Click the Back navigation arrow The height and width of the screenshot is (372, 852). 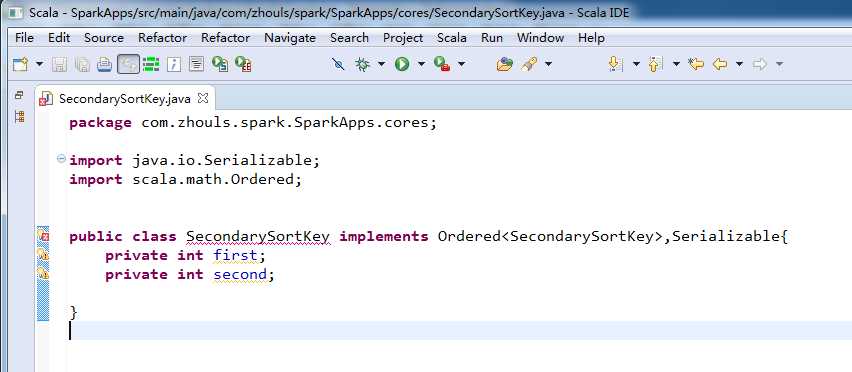point(720,65)
